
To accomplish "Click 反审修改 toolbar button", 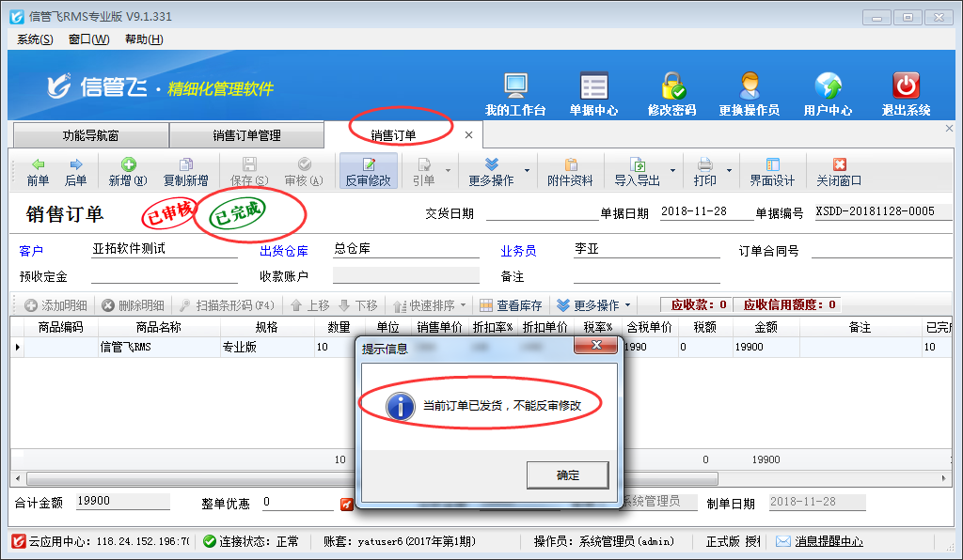I will pos(368,171).
